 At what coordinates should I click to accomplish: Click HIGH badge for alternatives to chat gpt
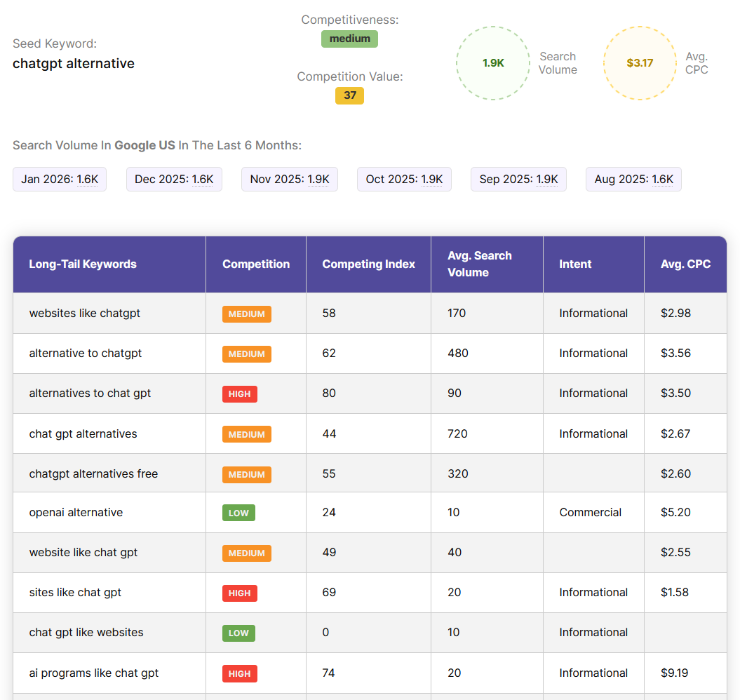point(240,394)
